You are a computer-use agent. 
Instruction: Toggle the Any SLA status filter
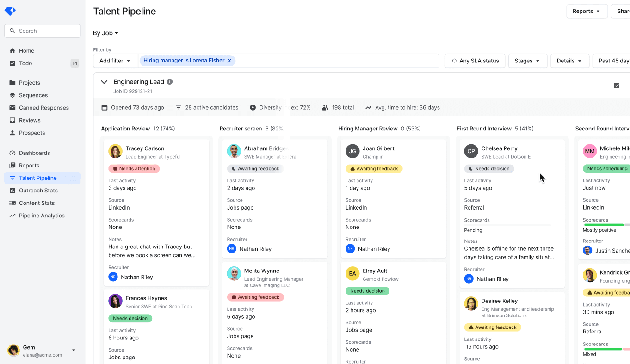(x=475, y=60)
